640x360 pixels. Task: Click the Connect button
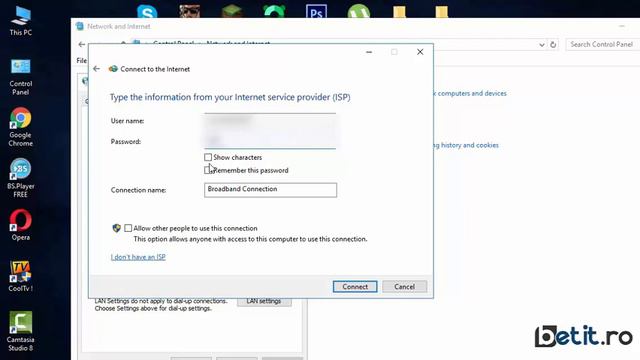[x=355, y=287]
